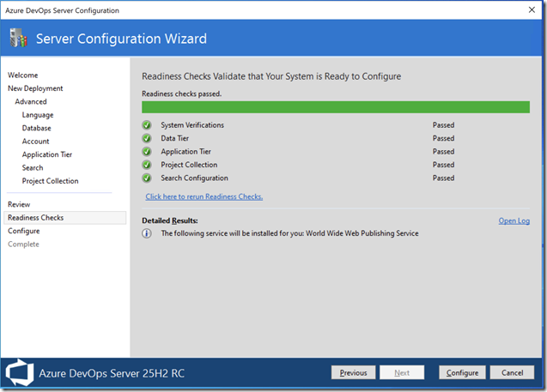The image size is (547, 392).
Task: Click the Azure DevOps logo in footer
Action: point(20,372)
